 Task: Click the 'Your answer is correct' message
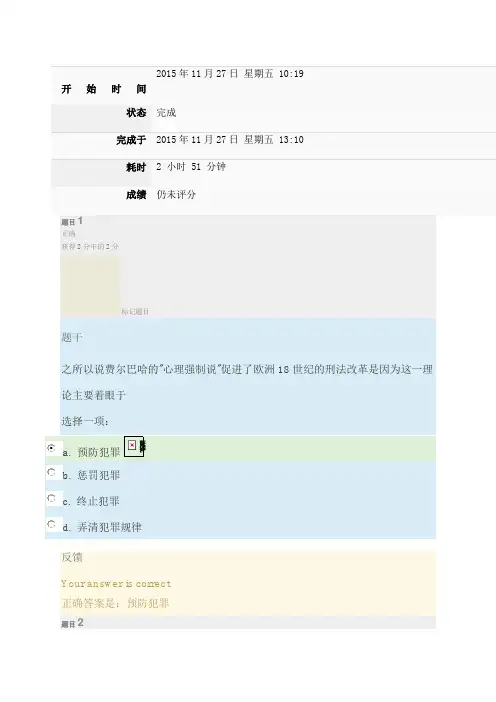[x=116, y=584]
